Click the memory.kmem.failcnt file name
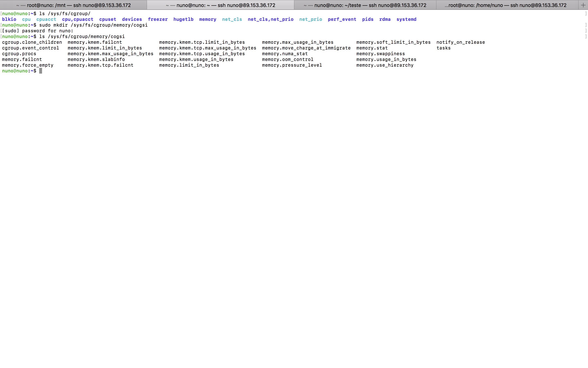The width and height of the screenshot is (588, 368). [95, 42]
